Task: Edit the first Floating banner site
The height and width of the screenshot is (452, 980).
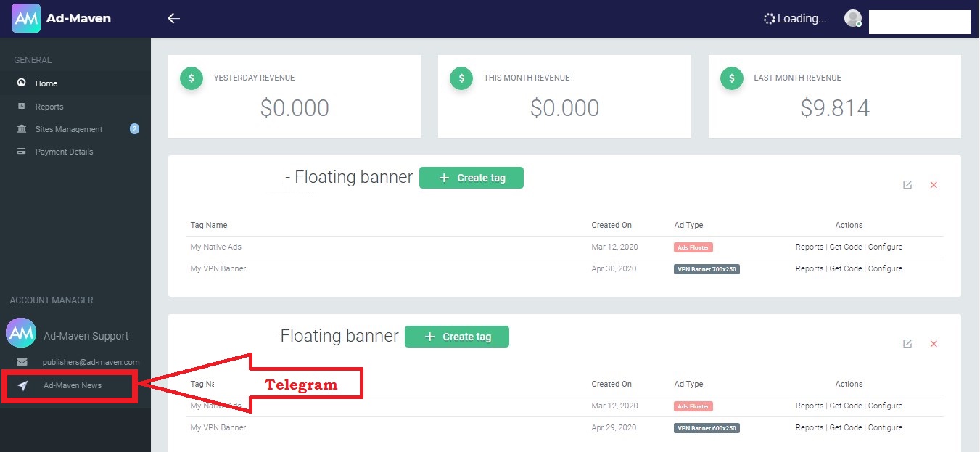Action: click(907, 185)
